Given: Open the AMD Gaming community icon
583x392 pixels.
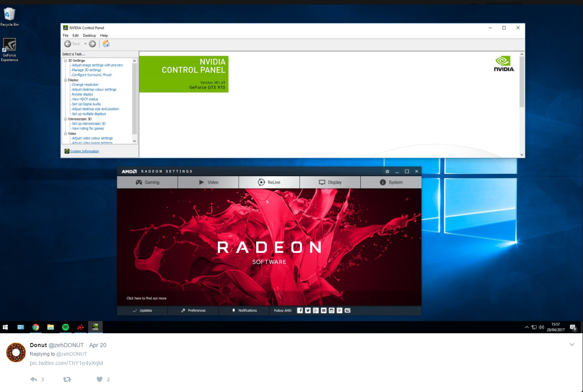Looking at the screenshot, I should [348, 310].
